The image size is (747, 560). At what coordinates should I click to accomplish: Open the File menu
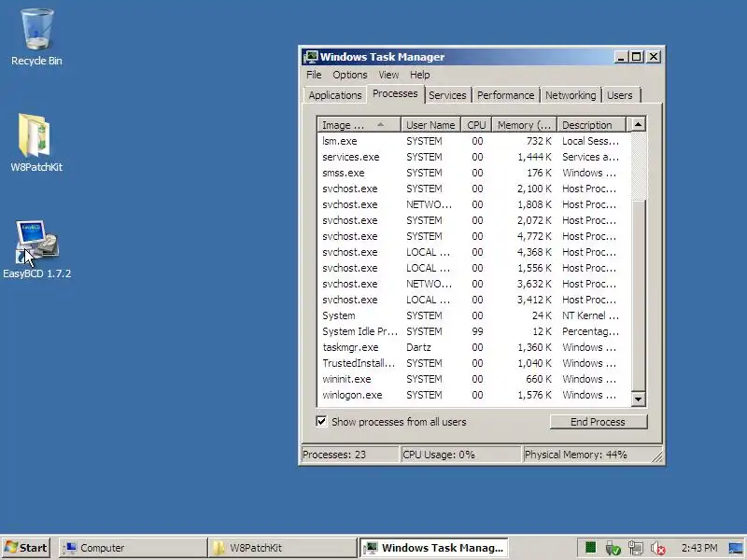[314, 75]
